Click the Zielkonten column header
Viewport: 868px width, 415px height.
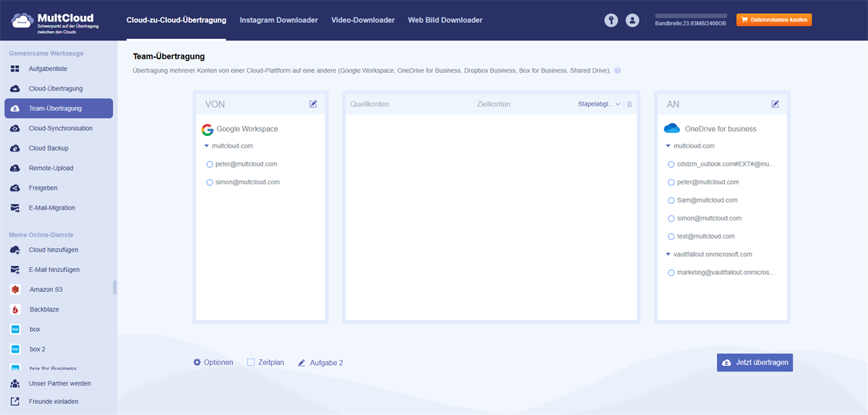[493, 104]
